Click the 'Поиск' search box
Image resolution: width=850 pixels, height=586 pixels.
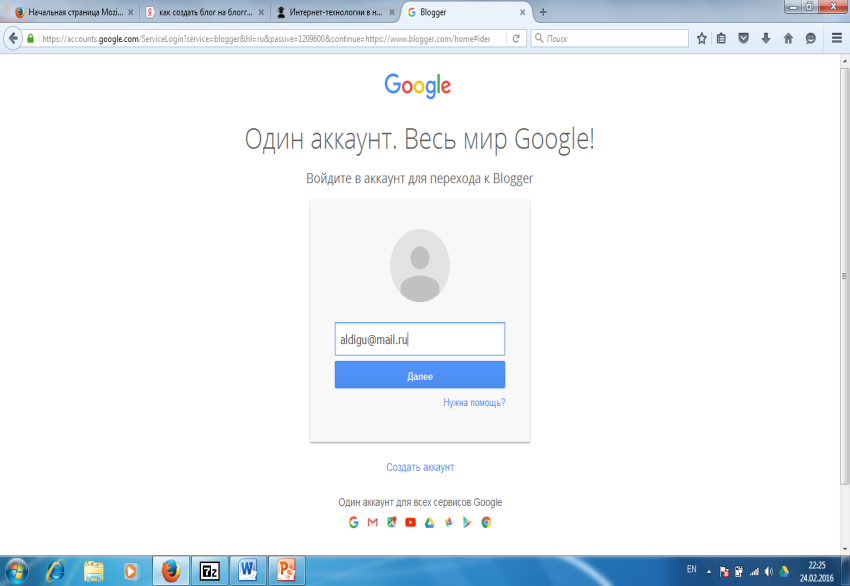coord(610,38)
